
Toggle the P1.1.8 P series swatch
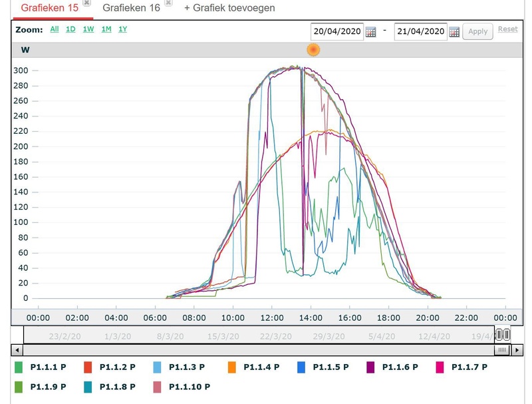(x=88, y=387)
